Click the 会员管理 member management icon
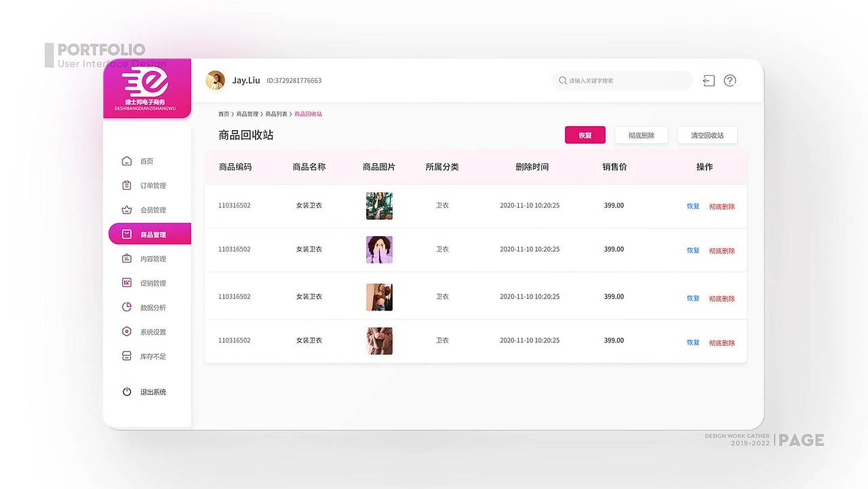The image size is (868, 489). 126,210
